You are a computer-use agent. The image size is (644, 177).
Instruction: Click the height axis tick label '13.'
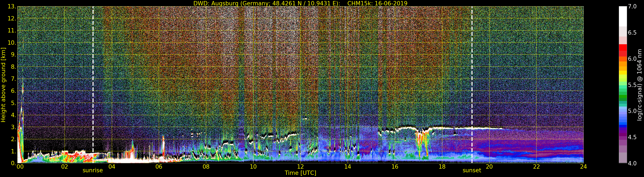(12, 6)
